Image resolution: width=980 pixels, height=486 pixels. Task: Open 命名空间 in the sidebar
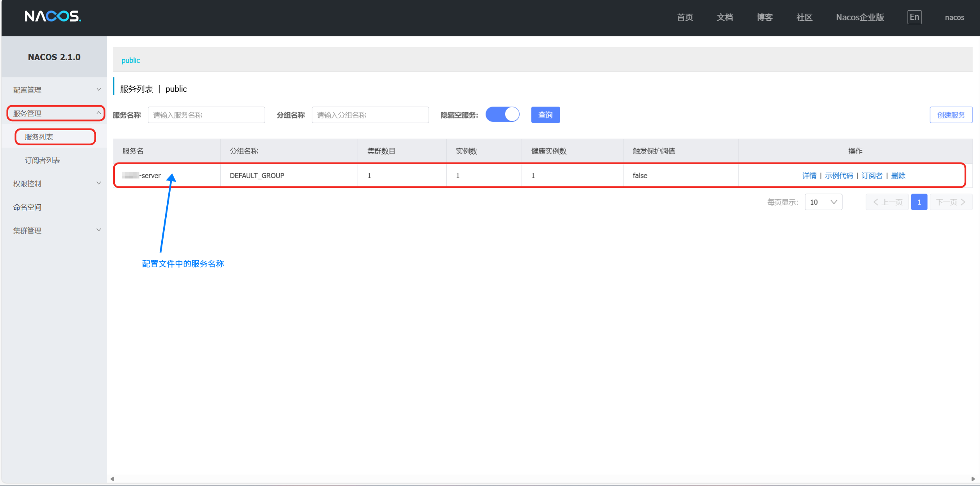coord(27,207)
